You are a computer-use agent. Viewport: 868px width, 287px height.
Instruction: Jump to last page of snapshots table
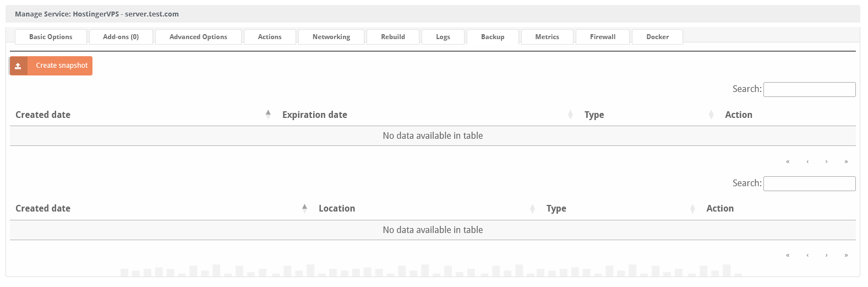(x=846, y=161)
